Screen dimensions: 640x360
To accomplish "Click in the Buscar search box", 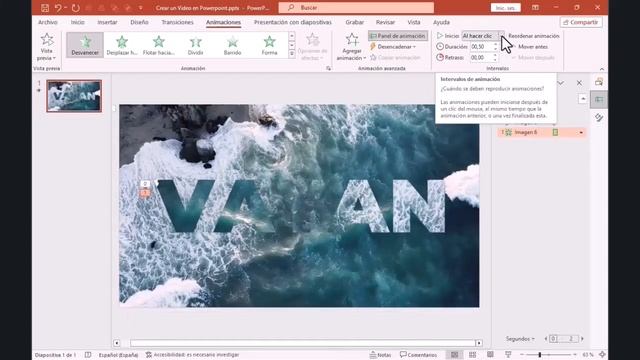I will tap(356, 8).
